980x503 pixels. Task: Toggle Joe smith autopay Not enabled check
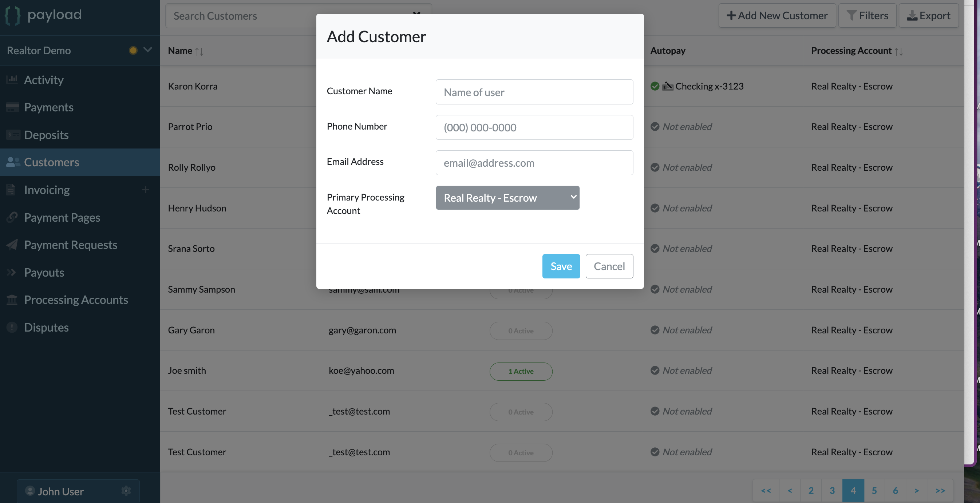pos(655,371)
